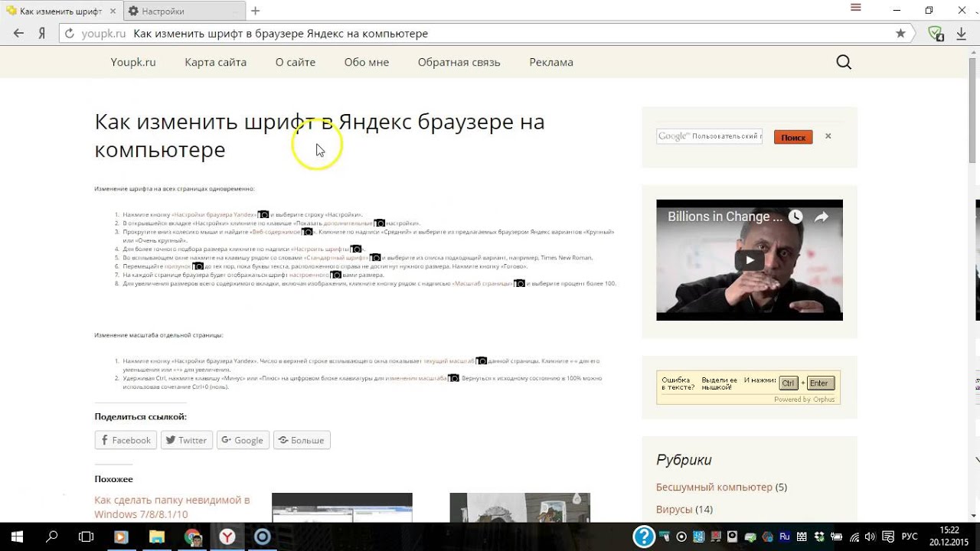The image size is (980, 551).
Task: Click the orange Поиск button
Action: click(793, 137)
